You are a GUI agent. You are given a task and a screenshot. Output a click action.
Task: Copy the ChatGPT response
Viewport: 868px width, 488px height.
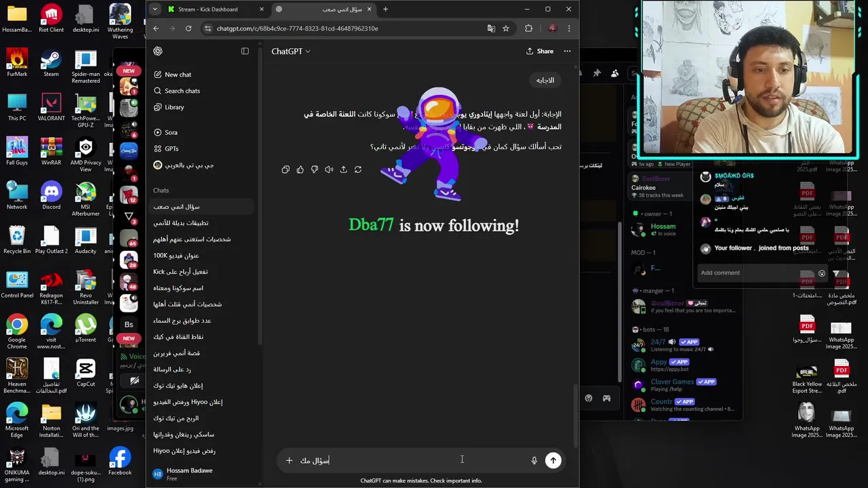(285, 169)
